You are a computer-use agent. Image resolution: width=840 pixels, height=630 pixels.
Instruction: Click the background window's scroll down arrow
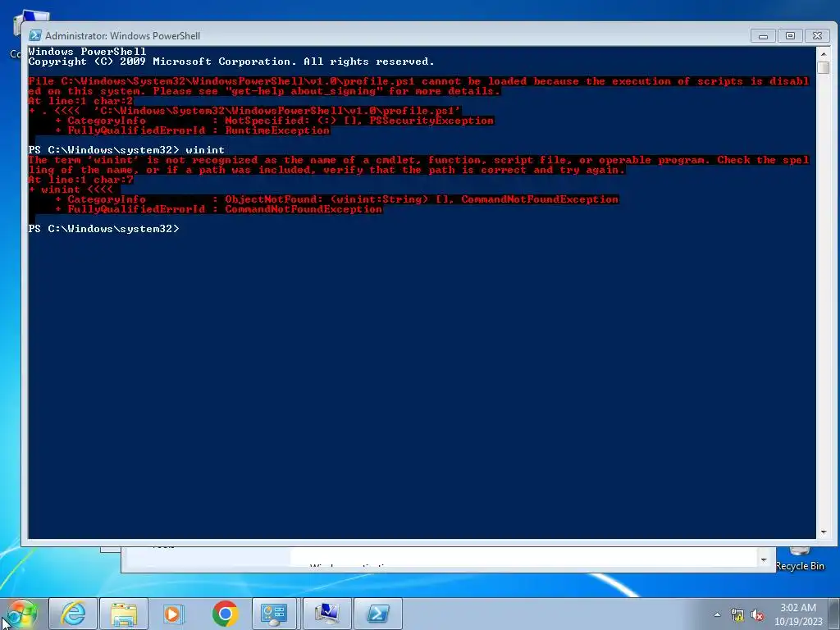click(764, 559)
